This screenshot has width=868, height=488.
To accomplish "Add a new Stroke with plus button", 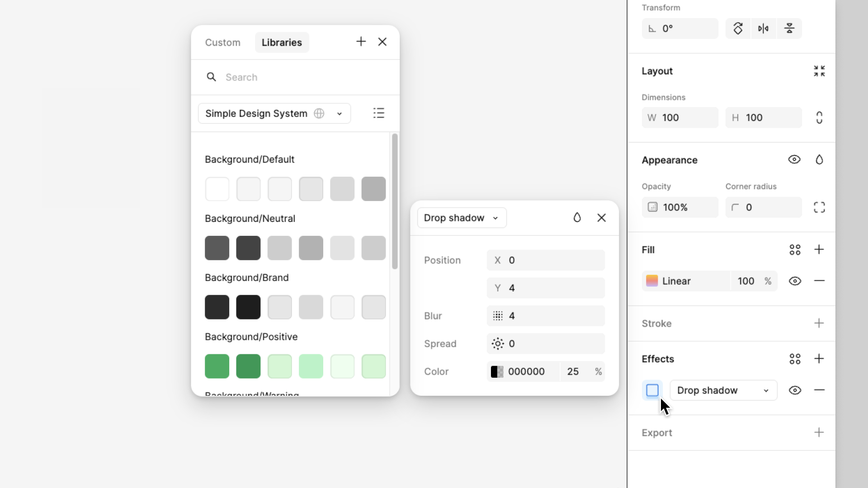I will (819, 324).
